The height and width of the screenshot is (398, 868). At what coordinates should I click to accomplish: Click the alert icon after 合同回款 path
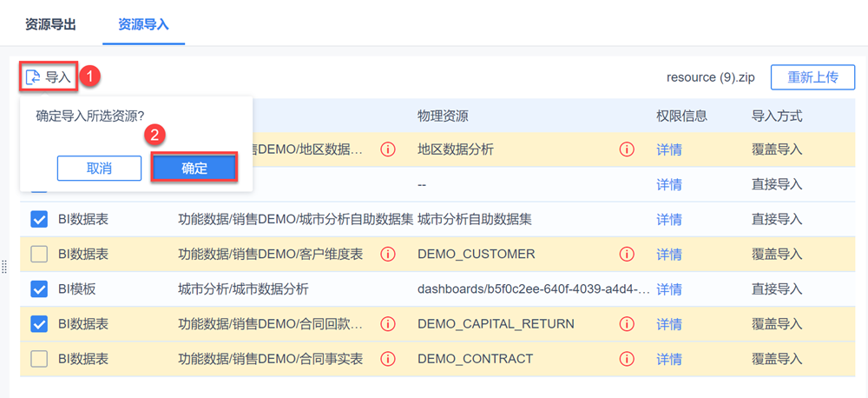(388, 323)
